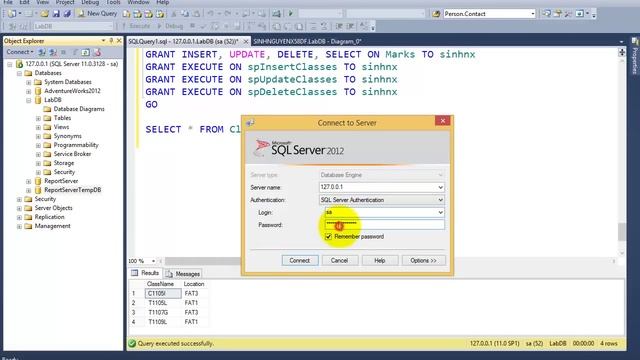The width and height of the screenshot is (640, 360).
Task: Collapse the LabDB database node
Action: (x=29, y=100)
